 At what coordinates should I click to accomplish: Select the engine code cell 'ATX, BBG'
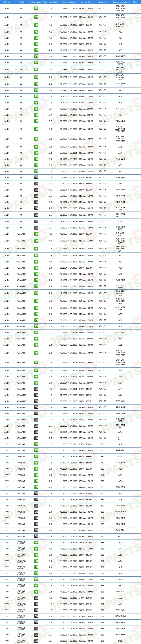coord(120,159)
